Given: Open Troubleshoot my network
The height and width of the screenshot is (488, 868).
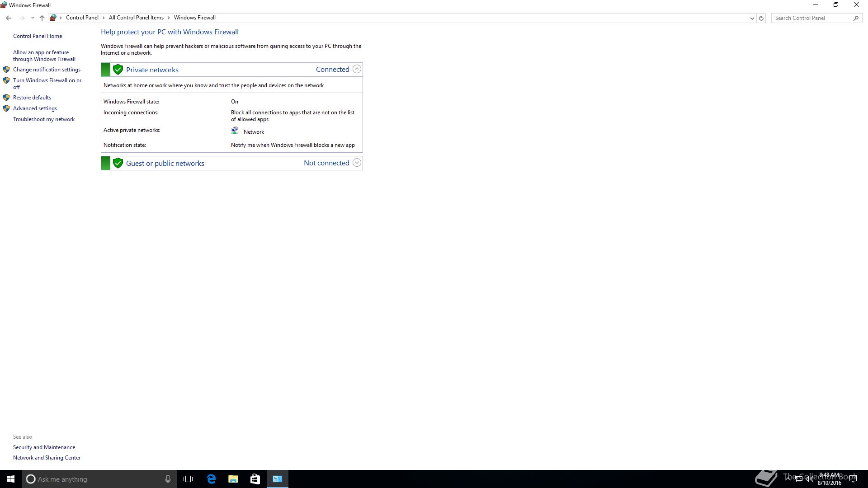Looking at the screenshot, I should click(x=44, y=119).
